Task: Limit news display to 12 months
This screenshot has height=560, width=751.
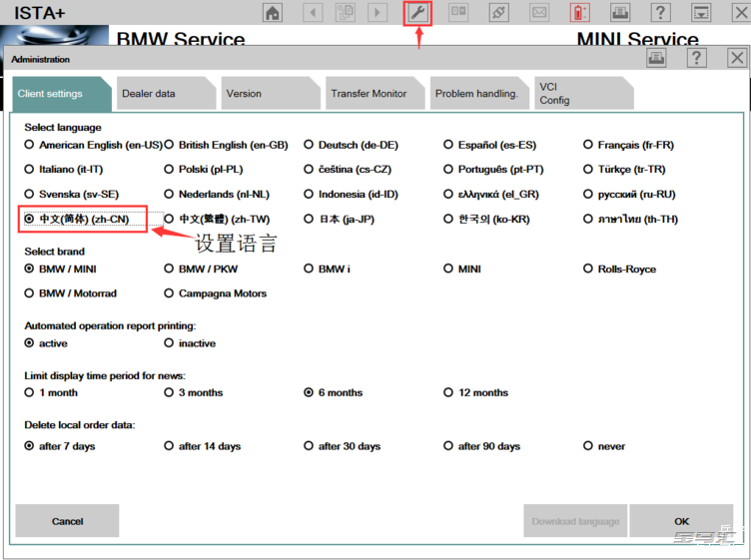Action: [476, 392]
